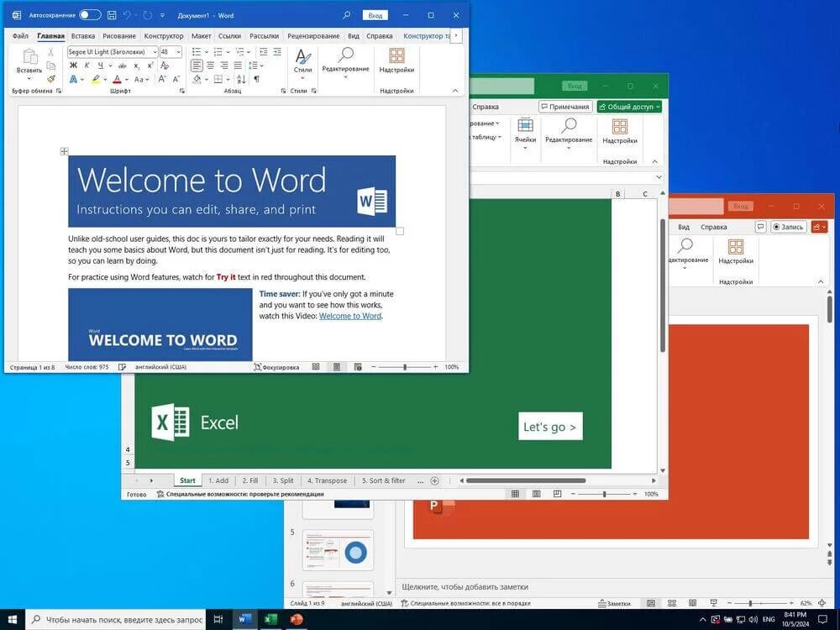Click the Undo arrow in Word's title bar
Screen dimensions: 840x630
[x=128, y=15]
